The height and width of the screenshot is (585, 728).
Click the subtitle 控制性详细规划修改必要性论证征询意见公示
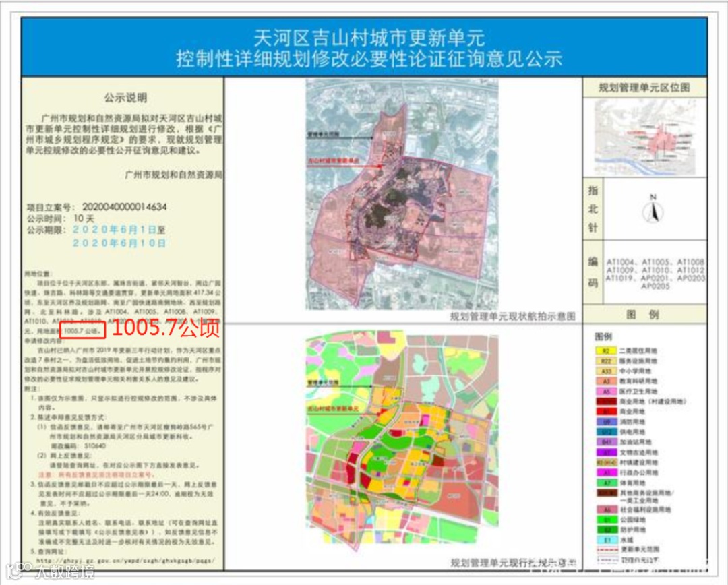point(369,59)
